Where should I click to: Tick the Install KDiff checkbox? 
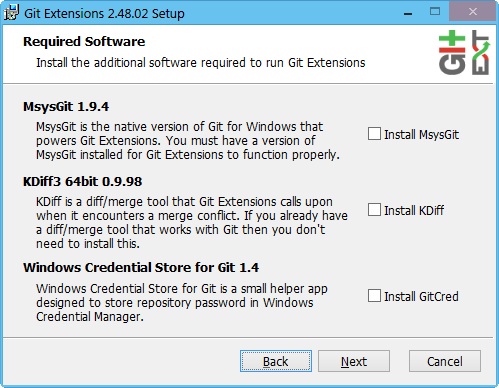[374, 210]
